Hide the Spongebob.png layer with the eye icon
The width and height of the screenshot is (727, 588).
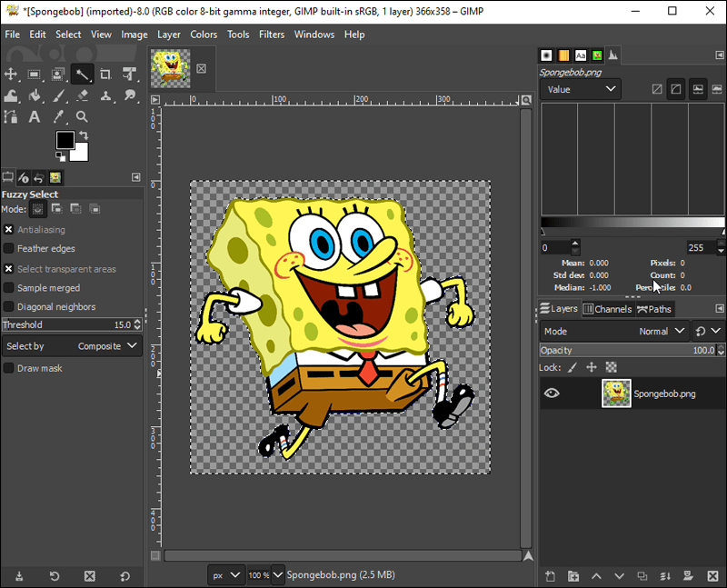(552, 394)
